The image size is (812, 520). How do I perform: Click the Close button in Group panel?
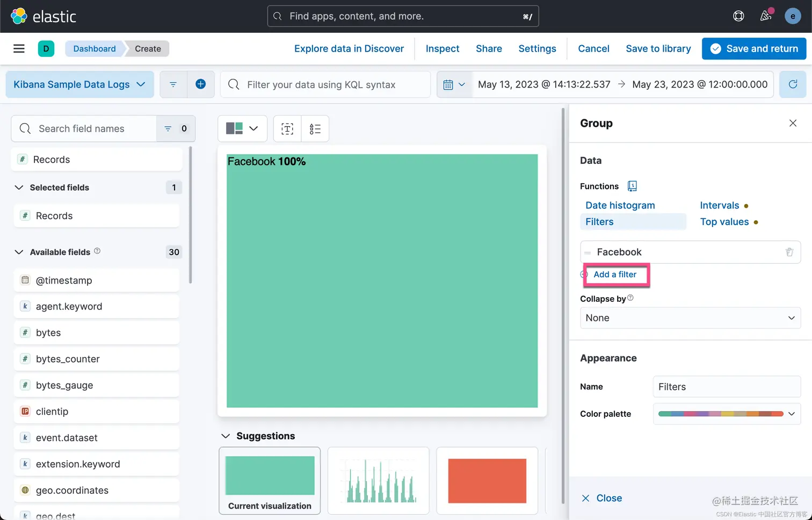(x=602, y=498)
